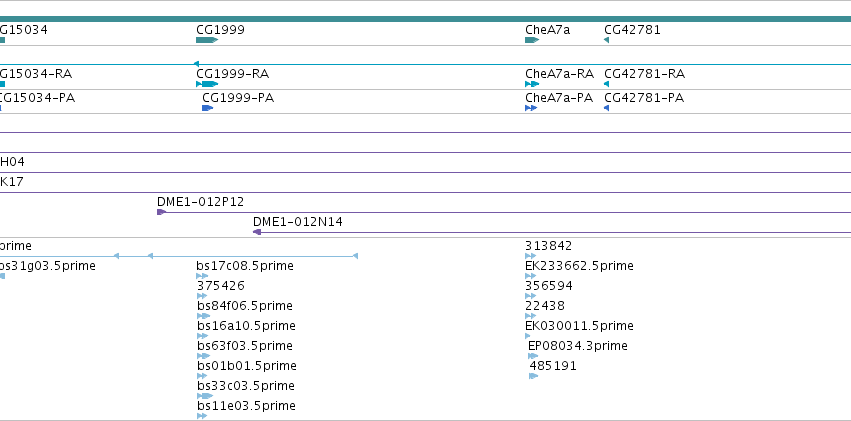This screenshot has width=851, height=421.
Task: Select the CG1999-PA label
Action: pos(238,98)
